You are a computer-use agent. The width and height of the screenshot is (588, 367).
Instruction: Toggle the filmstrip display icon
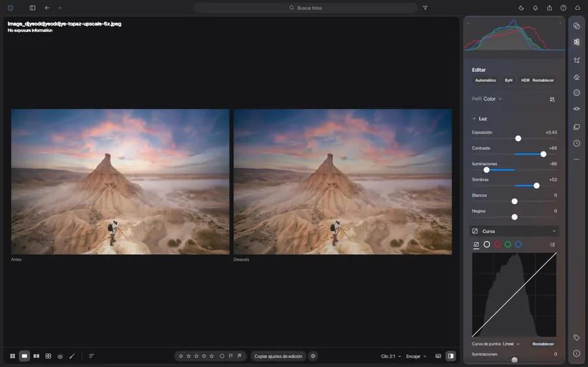(438, 356)
